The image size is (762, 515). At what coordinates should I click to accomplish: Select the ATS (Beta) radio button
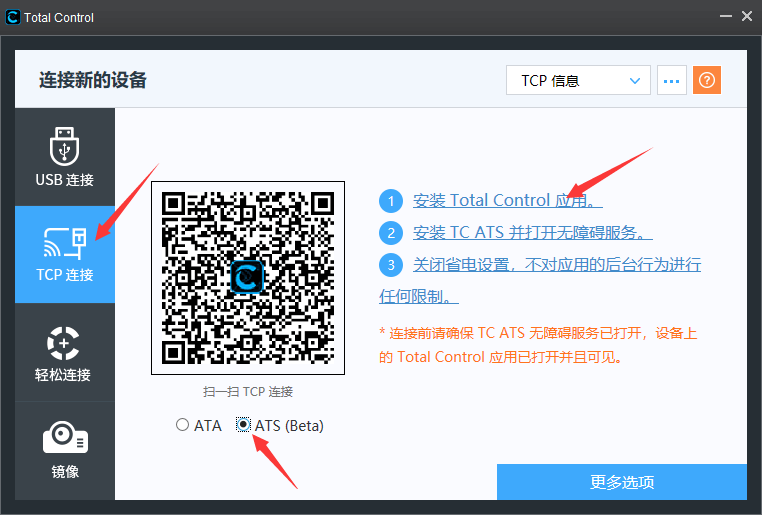click(x=243, y=425)
